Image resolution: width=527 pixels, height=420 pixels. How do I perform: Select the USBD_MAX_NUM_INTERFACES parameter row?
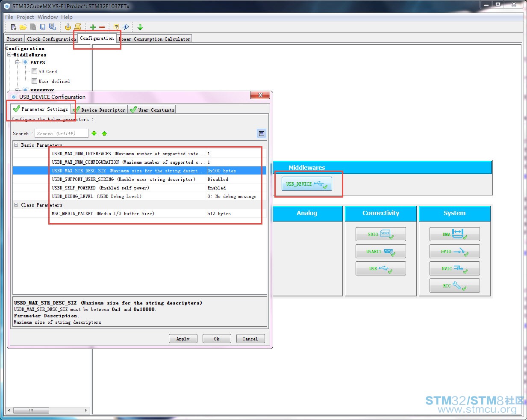click(x=139, y=154)
